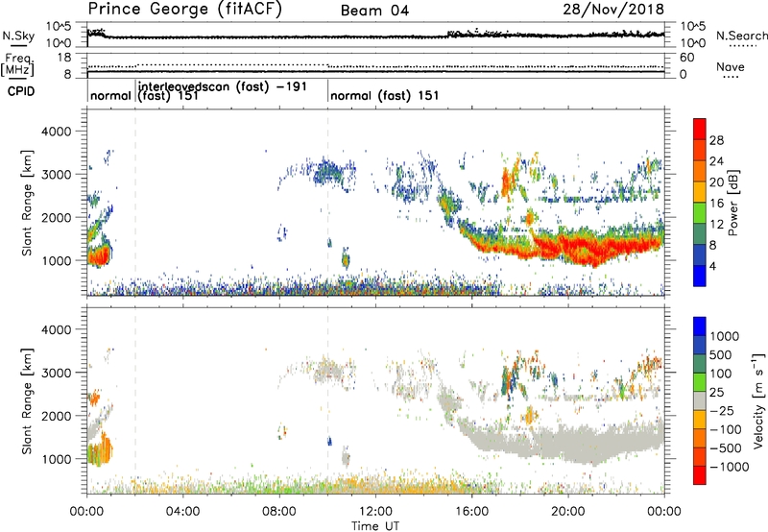Click '4000' range tick in power panel
This screenshot has height=532, width=768.
coord(57,132)
